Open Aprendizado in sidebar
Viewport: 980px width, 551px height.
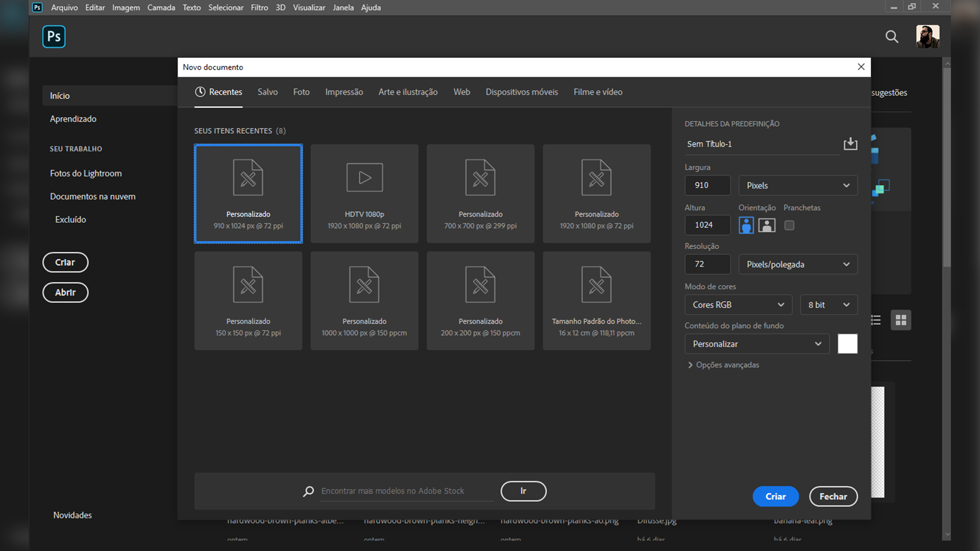(x=73, y=119)
